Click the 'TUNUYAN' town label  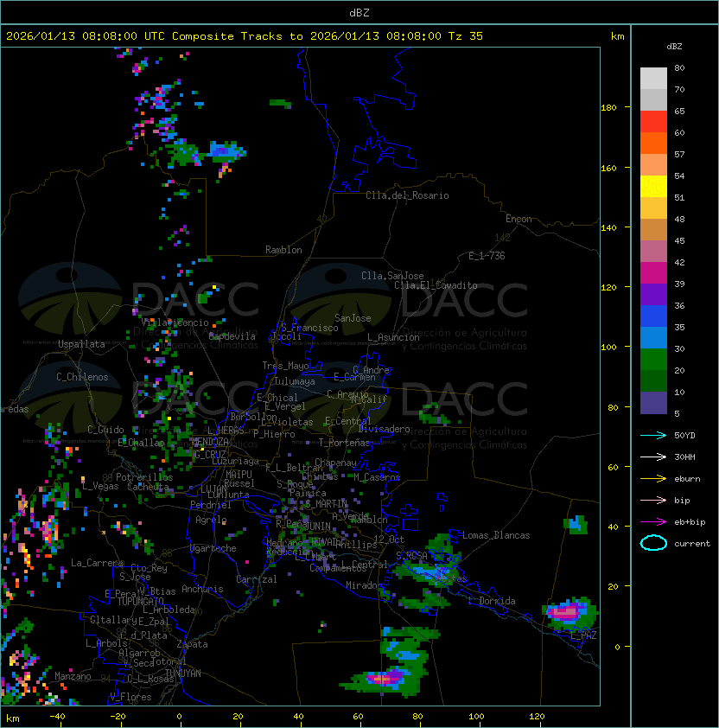coord(183,674)
